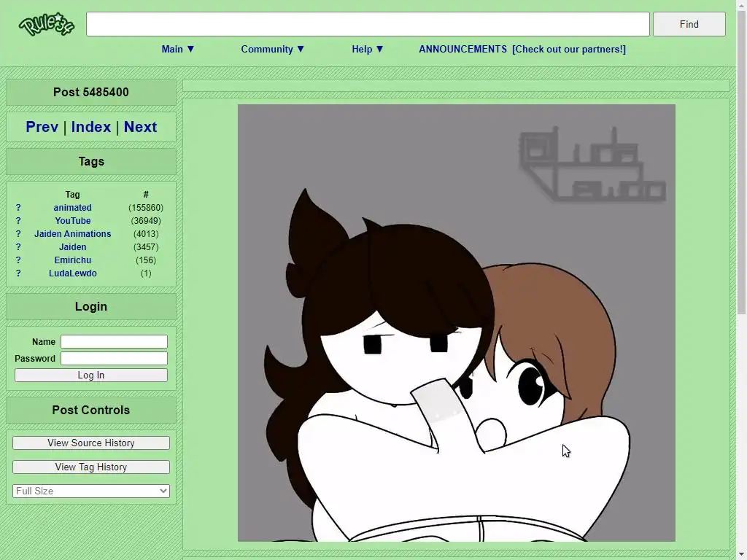Click the scrollbar down arrow
The height and width of the screenshot is (560, 747).
click(x=742, y=555)
